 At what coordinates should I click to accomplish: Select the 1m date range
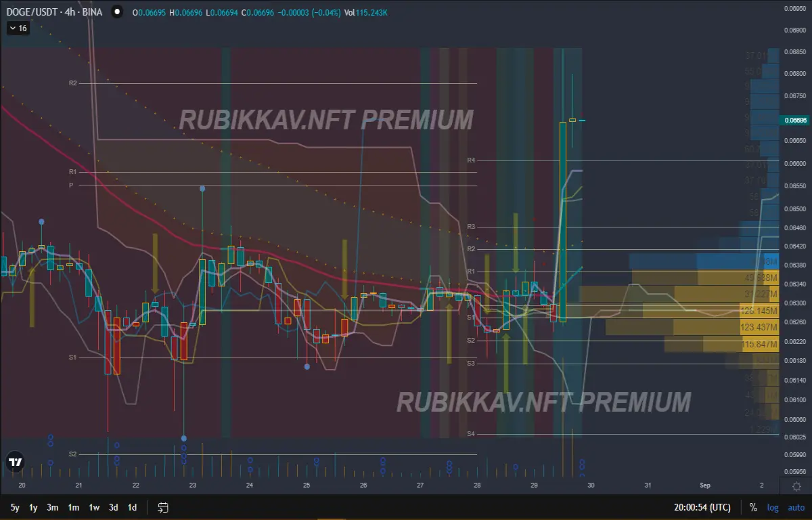click(73, 507)
